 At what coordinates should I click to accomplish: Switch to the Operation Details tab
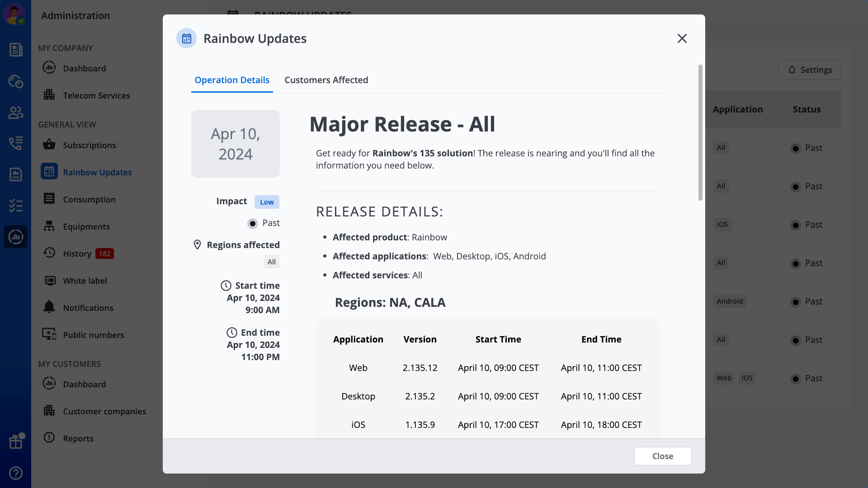click(232, 80)
